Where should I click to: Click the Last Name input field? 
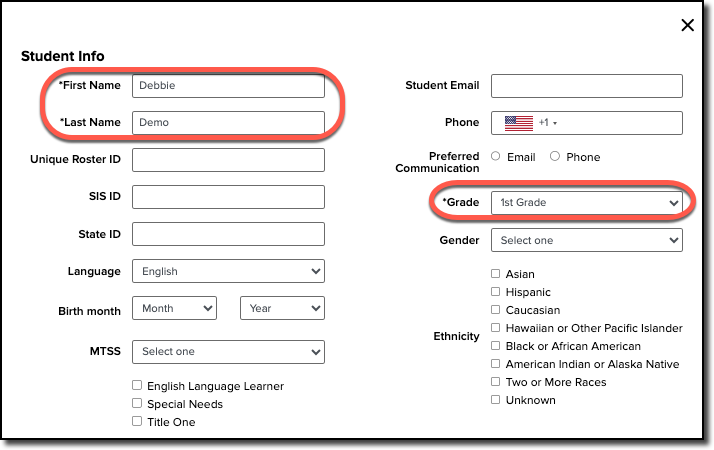coord(228,122)
